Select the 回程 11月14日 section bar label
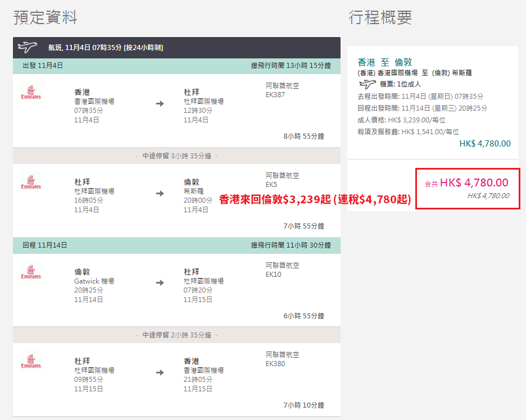The image size is (526, 420). tap(44, 245)
